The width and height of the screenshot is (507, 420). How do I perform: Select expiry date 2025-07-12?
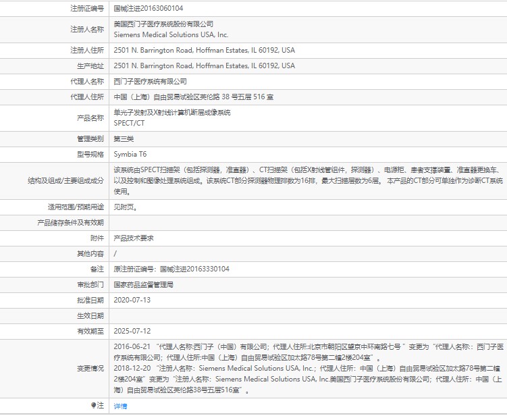[x=132, y=331]
